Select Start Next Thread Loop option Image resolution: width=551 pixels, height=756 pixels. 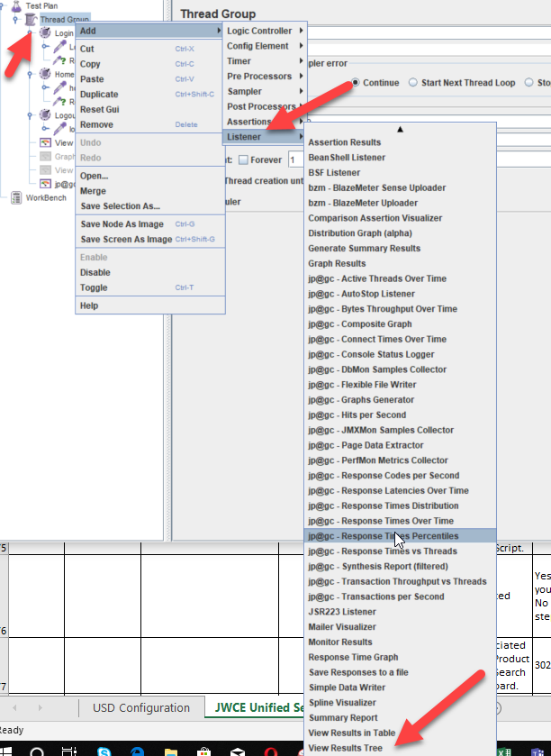(x=413, y=83)
